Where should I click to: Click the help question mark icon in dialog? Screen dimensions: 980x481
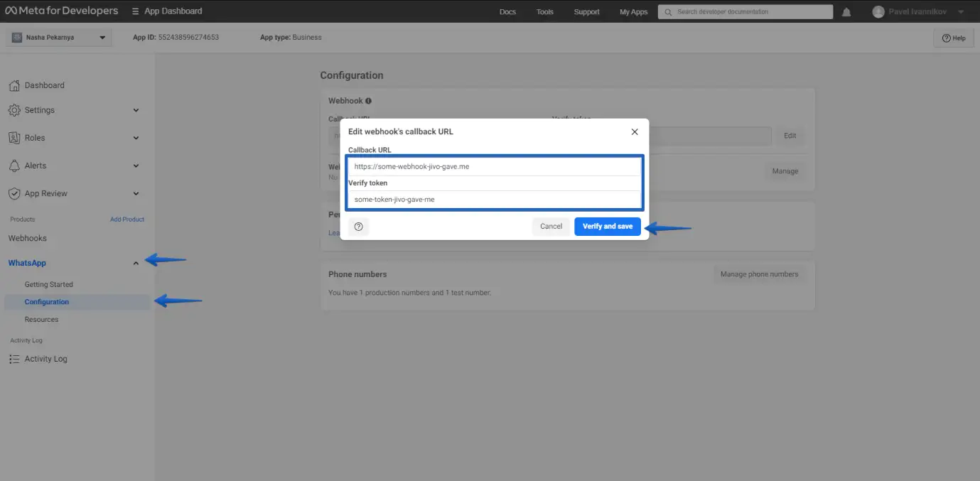click(x=358, y=227)
